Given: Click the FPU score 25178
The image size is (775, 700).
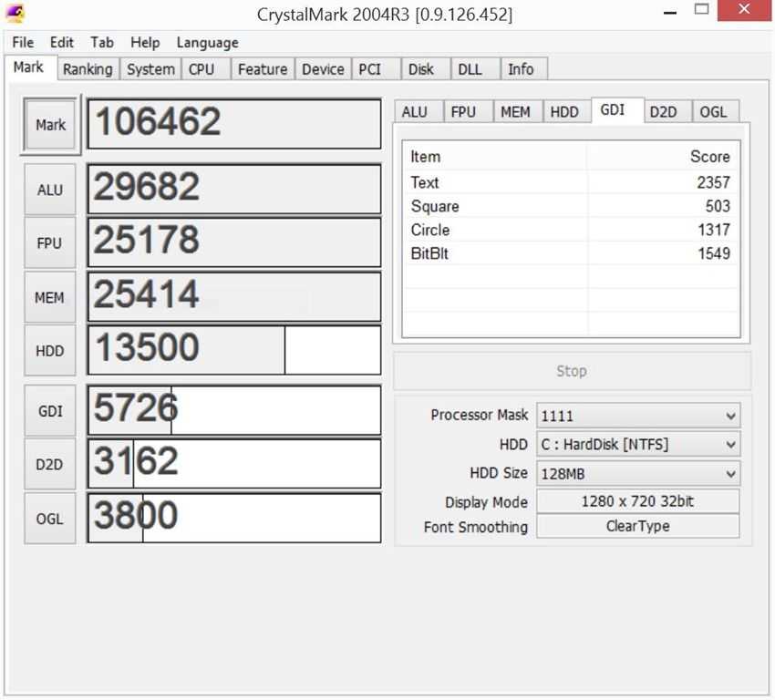Looking at the screenshot, I should pyautogui.click(x=234, y=242).
